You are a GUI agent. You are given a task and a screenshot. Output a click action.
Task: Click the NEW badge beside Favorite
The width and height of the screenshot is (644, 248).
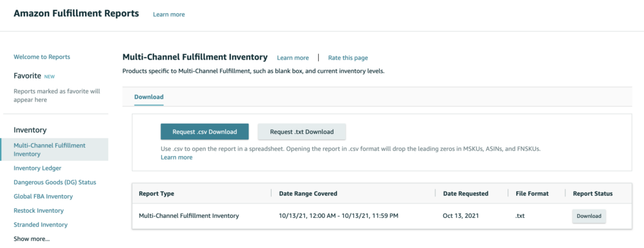tap(49, 77)
